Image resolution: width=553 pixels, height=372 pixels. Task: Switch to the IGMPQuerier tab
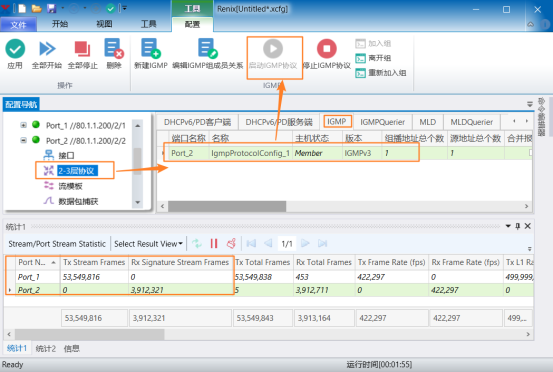(x=382, y=122)
